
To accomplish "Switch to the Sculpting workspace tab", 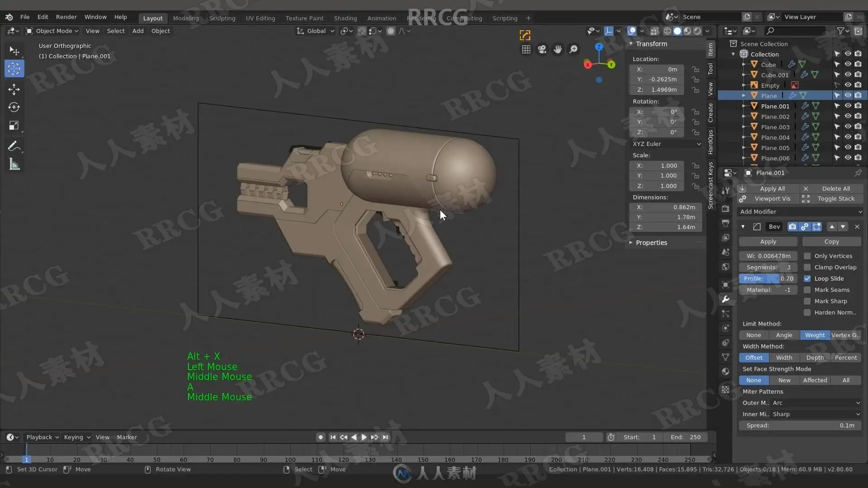I will [x=222, y=18].
